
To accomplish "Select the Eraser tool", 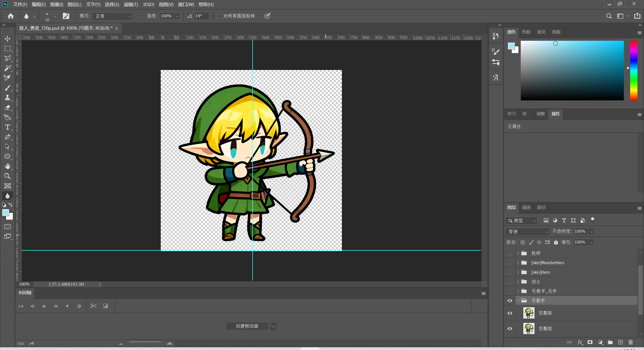I will (x=7, y=107).
